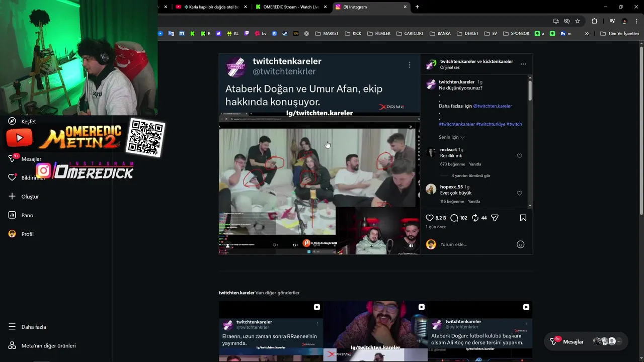Image resolution: width=644 pixels, height=362 pixels.
Task: Open the KL bookmark
Action: click(x=232, y=34)
